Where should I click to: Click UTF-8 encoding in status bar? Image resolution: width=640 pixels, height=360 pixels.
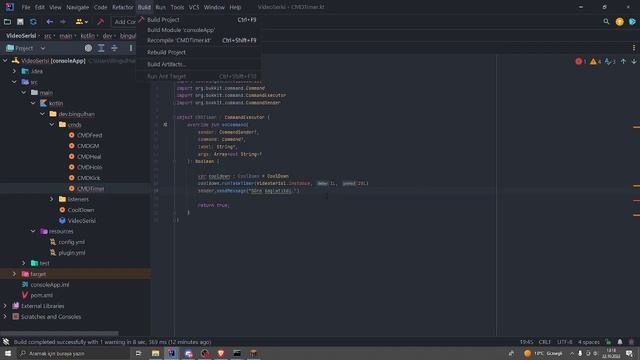(565, 342)
